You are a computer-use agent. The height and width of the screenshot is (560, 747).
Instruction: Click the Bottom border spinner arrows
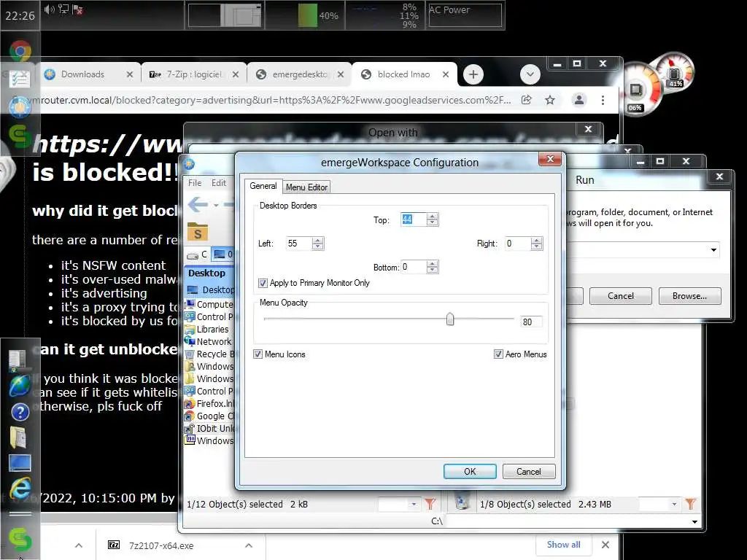[x=432, y=267]
